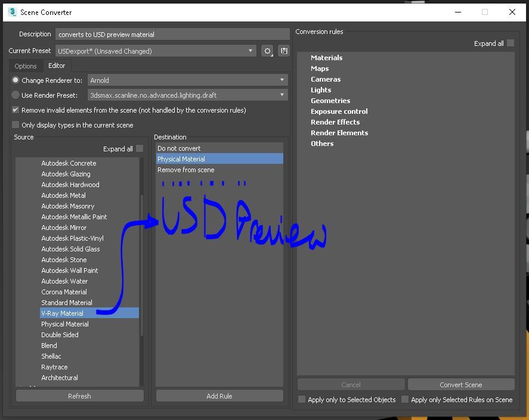Select Raytrace in Source list
The height and width of the screenshot is (420, 529).
pos(54,367)
